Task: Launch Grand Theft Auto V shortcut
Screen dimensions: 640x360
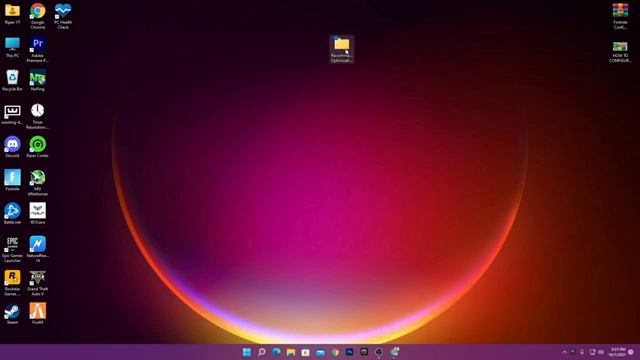Action: pos(38,282)
